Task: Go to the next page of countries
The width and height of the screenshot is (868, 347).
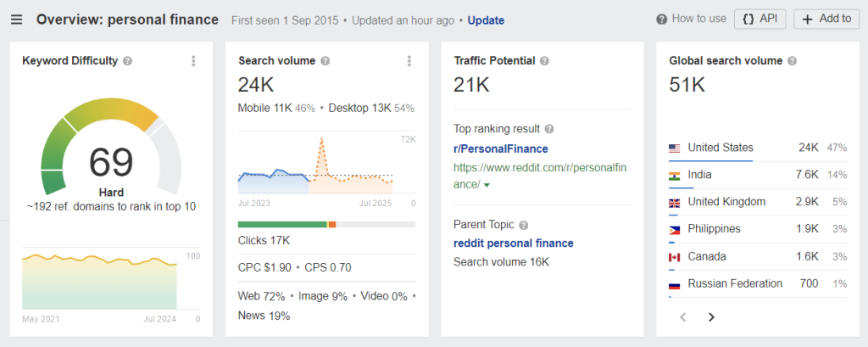Action: click(711, 317)
